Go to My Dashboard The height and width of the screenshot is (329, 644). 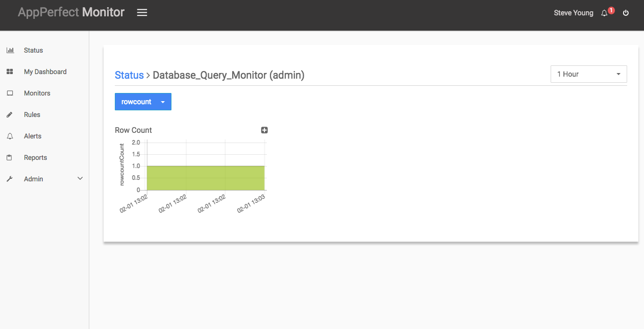[x=44, y=72]
